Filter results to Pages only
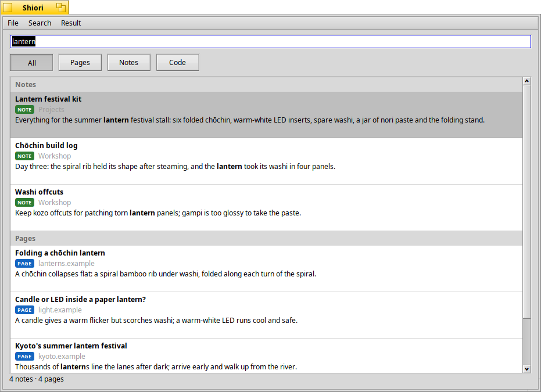Viewport: 541px width, 392px height. pos(80,63)
